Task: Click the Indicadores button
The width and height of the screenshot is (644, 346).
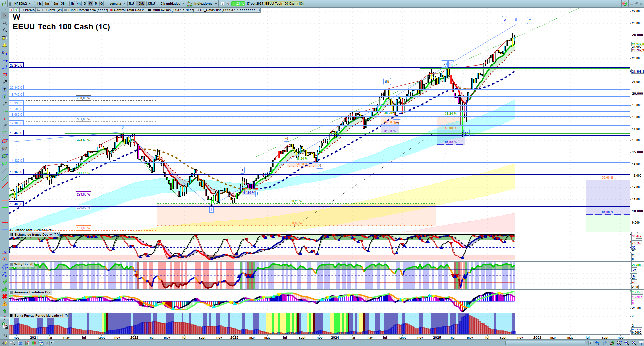Action: pos(200,4)
